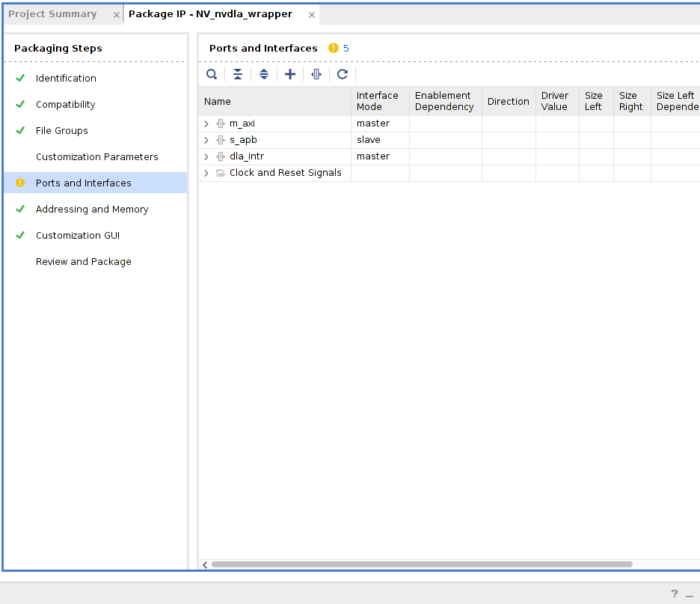Click the Collapse All toolbar icon
This screenshot has height=604, width=700.
[x=238, y=74]
